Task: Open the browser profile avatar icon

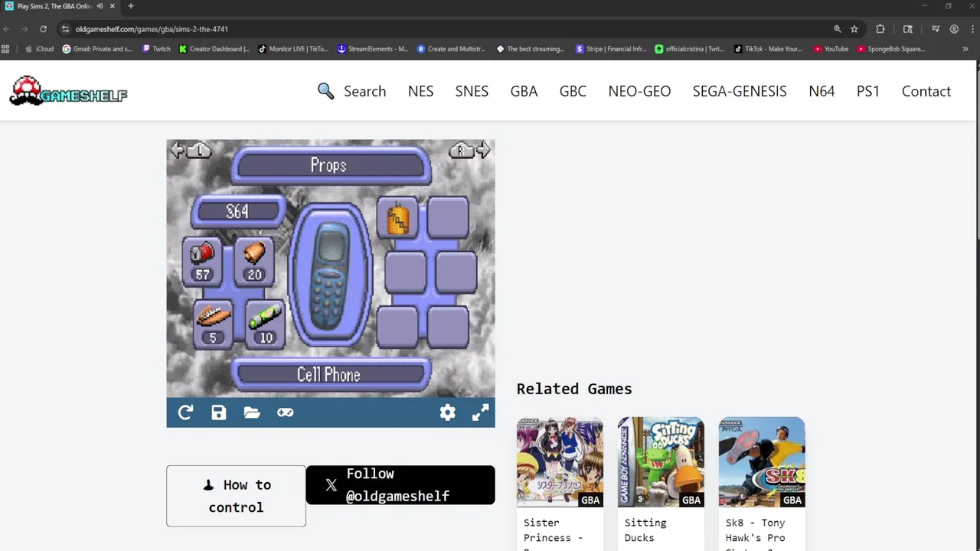Action: pos(954,29)
